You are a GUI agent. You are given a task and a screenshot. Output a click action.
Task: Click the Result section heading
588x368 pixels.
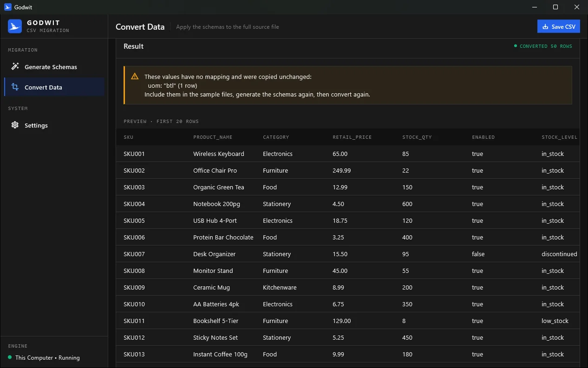(x=133, y=46)
